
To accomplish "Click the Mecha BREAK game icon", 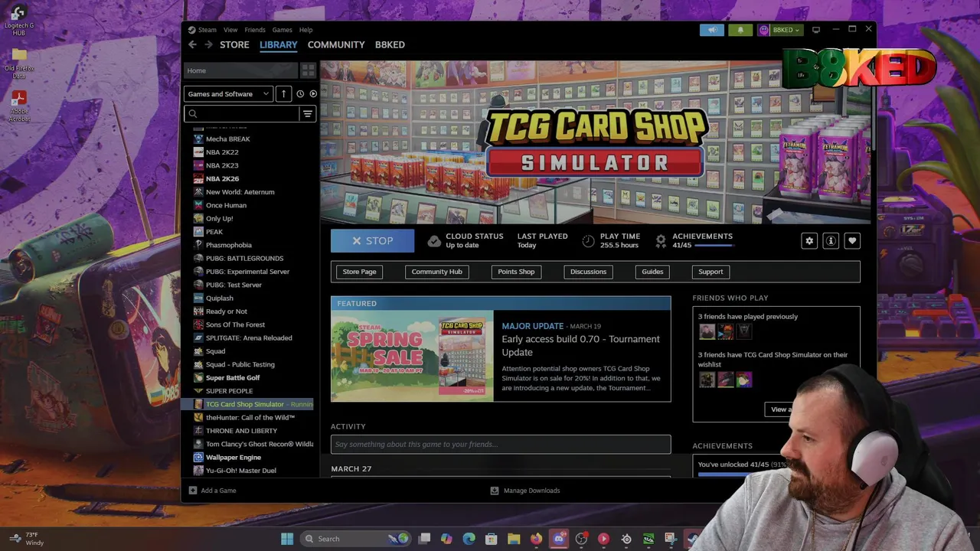I will coord(199,139).
